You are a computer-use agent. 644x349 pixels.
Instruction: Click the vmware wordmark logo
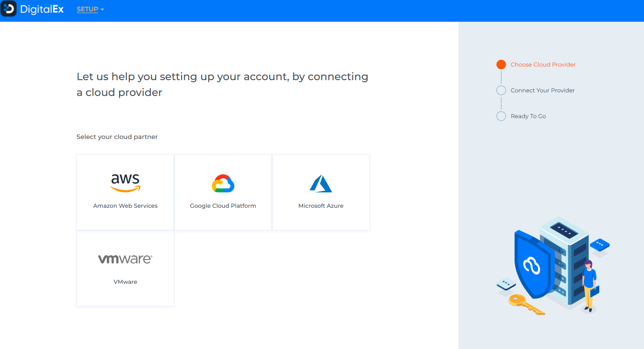coord(125,259)
